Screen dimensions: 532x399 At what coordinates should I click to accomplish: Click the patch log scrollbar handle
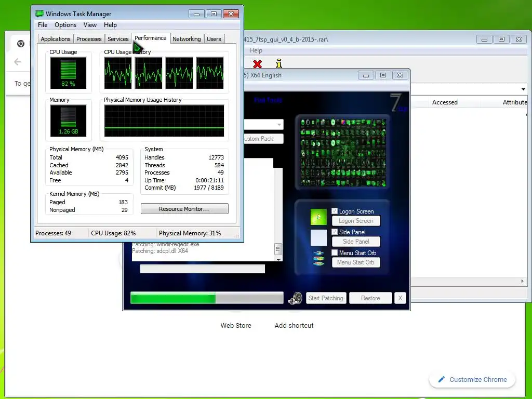tap(278, 249)
